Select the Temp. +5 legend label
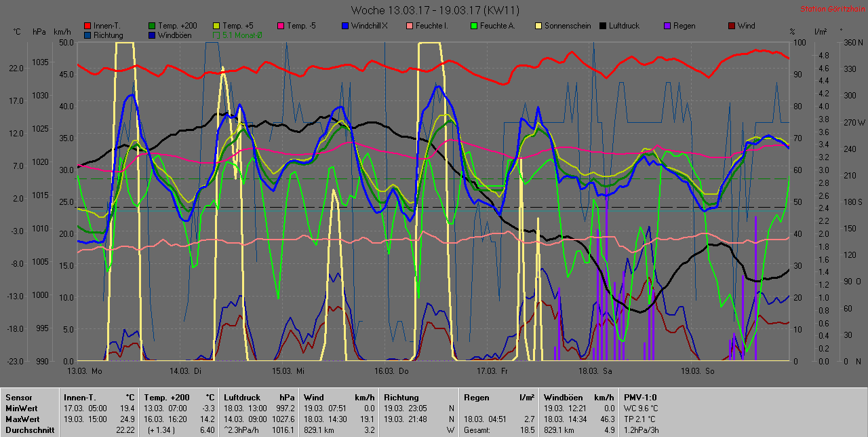The height and width of the screenshot is (437, 868). [238, 26]
